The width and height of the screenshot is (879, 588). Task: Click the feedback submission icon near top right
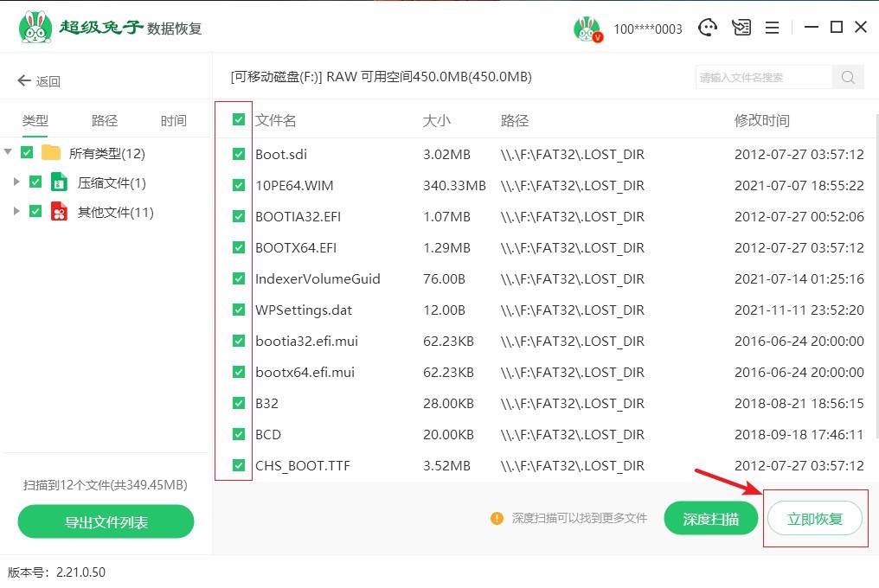click(x=741, y=27)
